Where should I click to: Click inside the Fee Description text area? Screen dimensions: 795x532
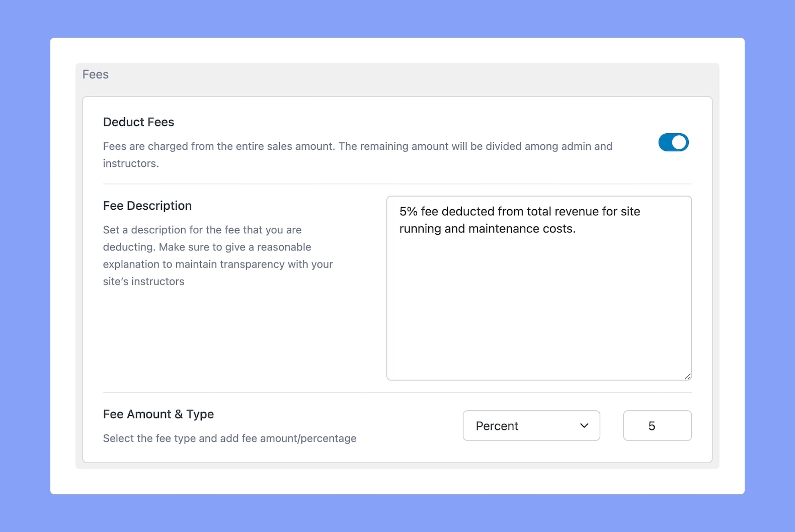point(539,288)
